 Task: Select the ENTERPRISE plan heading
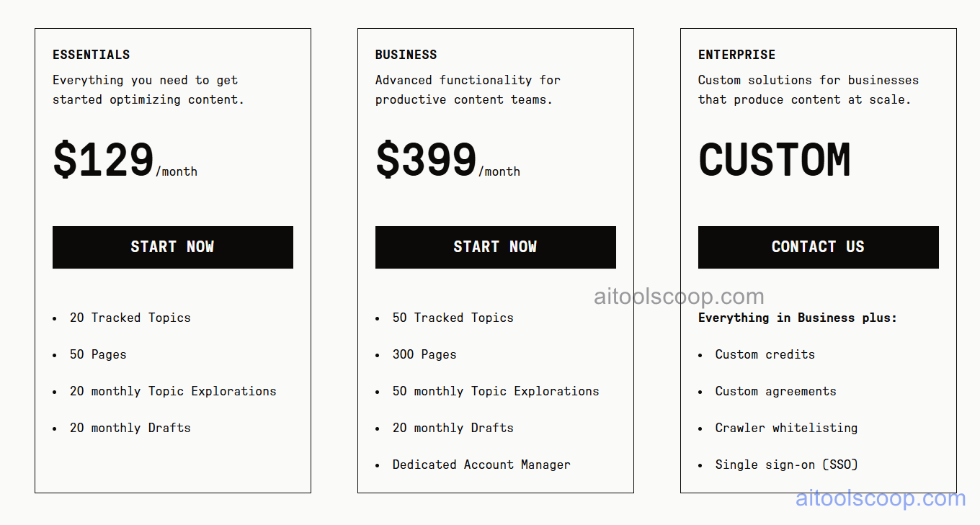pos(737,54)
